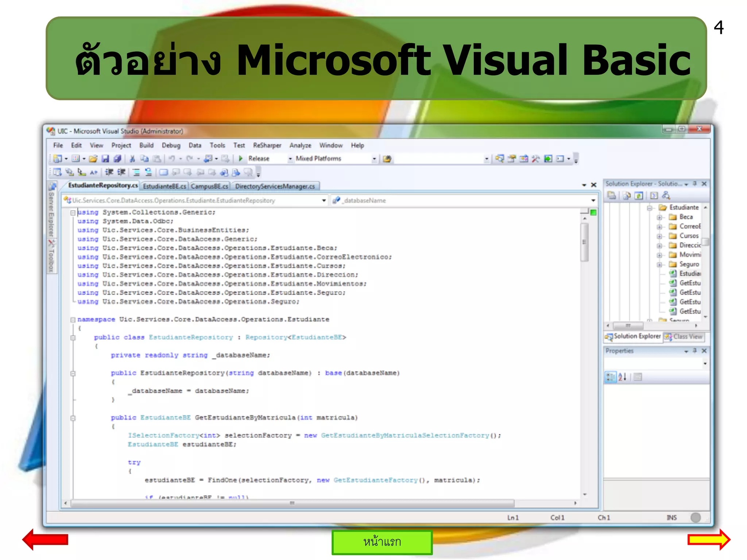Collapse the namespace outline block

pyautogui.click(x=73, y=320)
